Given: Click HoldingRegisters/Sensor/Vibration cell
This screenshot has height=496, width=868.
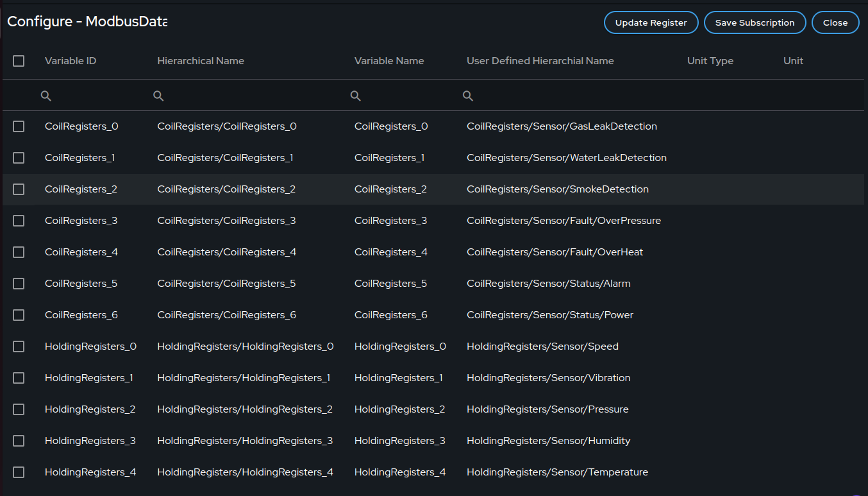Looking at the screenshot, I should (x=549, y=378).
